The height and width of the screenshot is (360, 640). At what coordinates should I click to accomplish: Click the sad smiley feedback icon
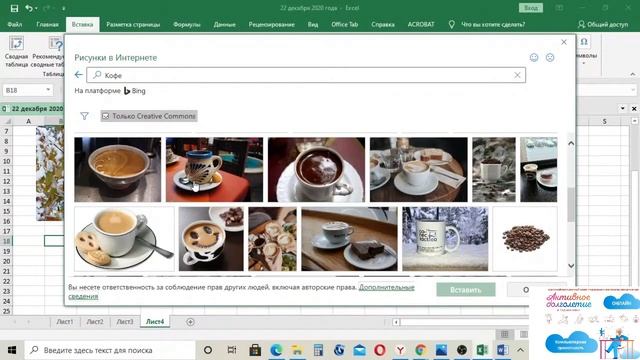pyautogui.click(x=550, y=58)
